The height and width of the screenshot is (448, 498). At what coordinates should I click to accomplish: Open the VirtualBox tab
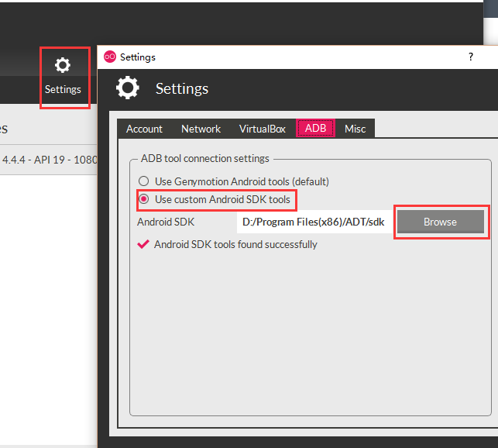pyautogui.click(x=263, y=129)
